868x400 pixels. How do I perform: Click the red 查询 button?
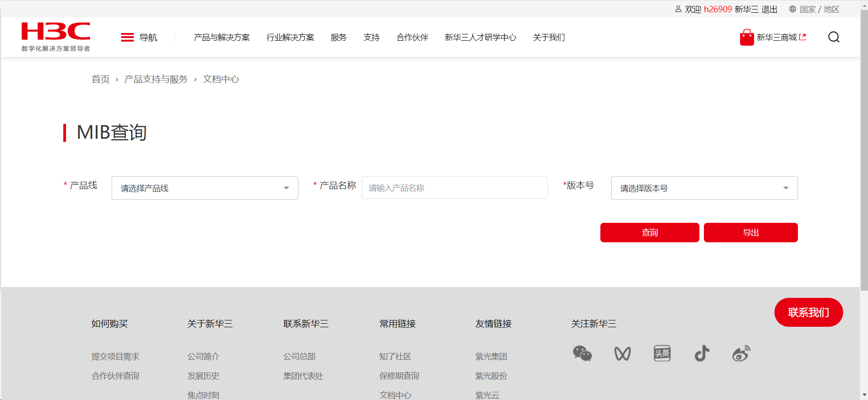[650, 232]
